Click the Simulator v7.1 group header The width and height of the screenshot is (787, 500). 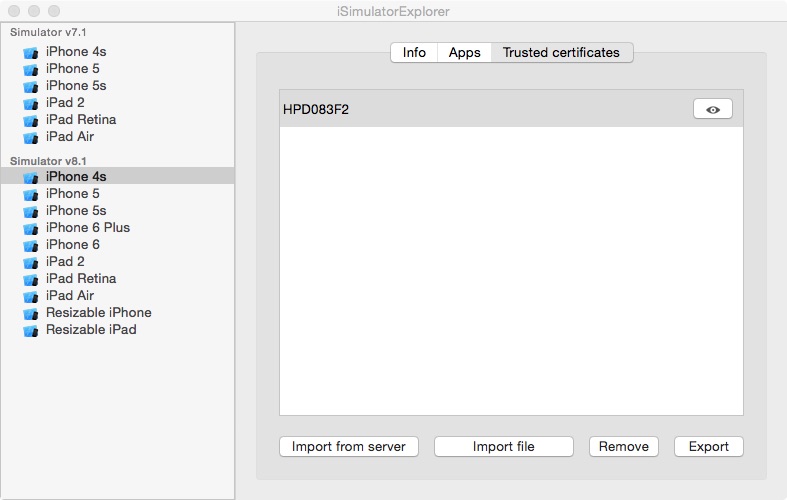(x=48, y=33)
